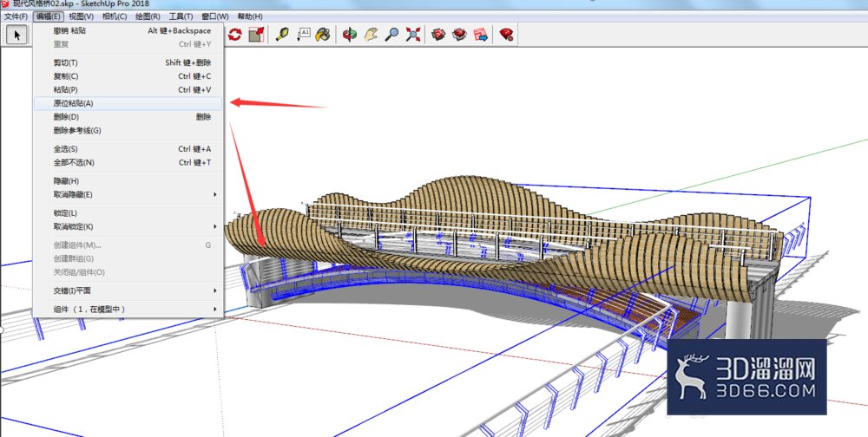Click Send to LayOut icon

[x=481, y=35]
